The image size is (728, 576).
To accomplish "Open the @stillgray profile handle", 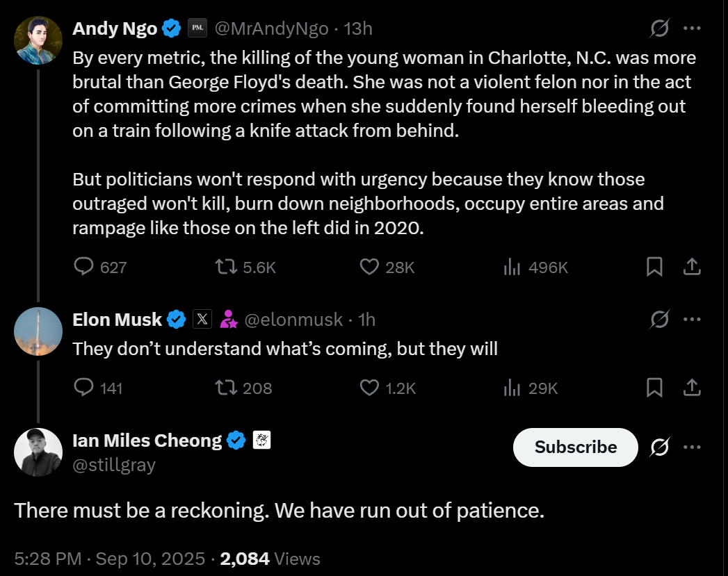I will (x=114, y=464).
